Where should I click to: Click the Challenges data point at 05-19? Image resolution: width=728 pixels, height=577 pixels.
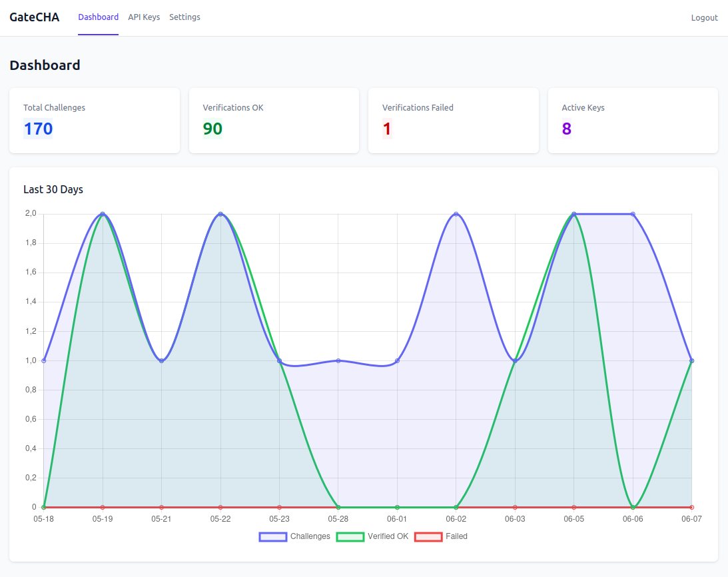pyautogui.click(x=103, y=214)
